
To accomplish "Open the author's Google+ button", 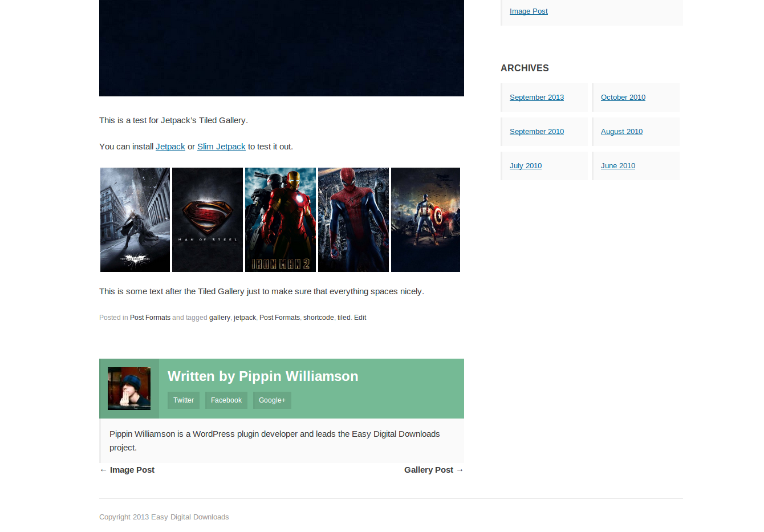I will (272, 400).
